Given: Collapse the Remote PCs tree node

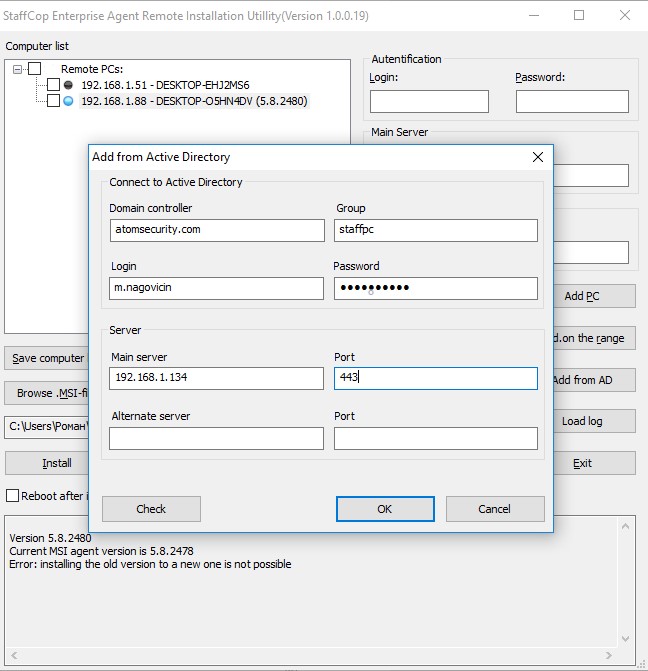Looking at the screenshot, I should pyautogui.click(x=18, y=69).
